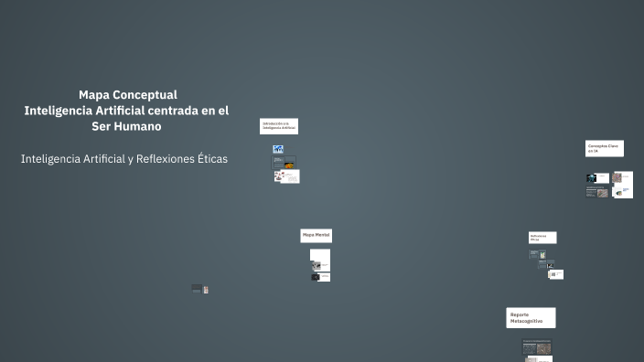
Task: Select the dark slide with orange image under Introducción
Action: (284, 163)
